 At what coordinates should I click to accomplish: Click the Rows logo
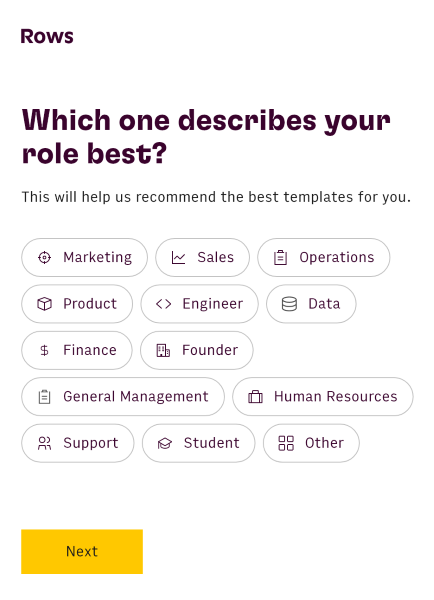point(47,37)
